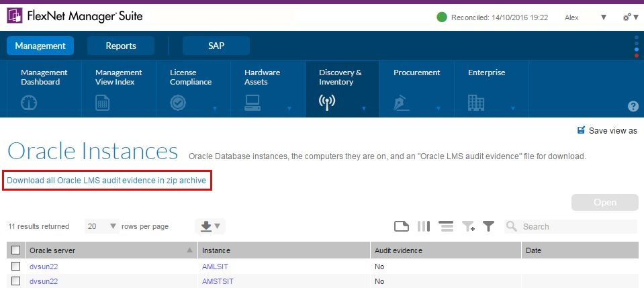Switch to the Management tab
The image size is (644, 288).
[x=40, y=46]
